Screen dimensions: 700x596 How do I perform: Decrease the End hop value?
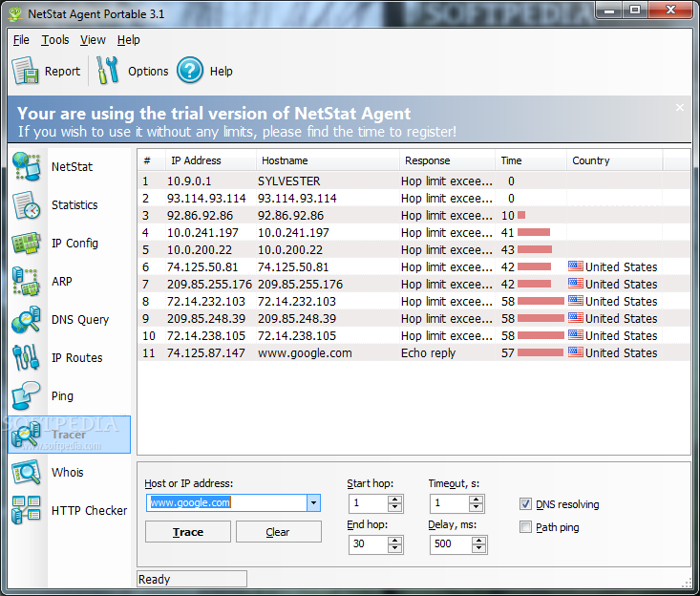point(394,548)
